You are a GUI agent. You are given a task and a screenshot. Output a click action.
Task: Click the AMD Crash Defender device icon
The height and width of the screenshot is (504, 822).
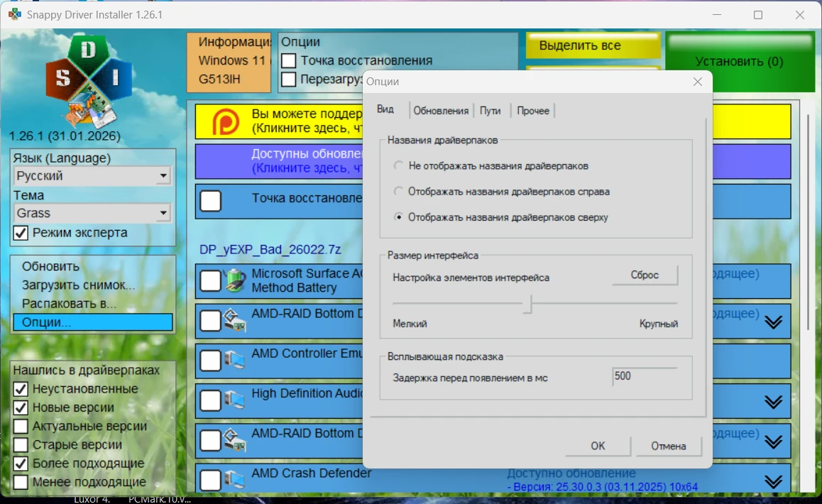[x=234, y=481]
